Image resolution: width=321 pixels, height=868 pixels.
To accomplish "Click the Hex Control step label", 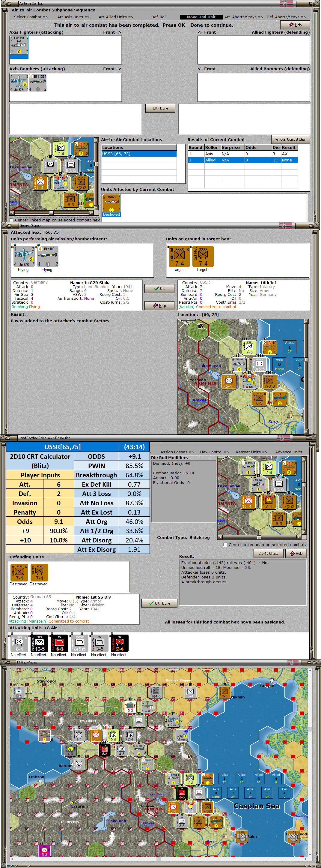I will 214,452.
